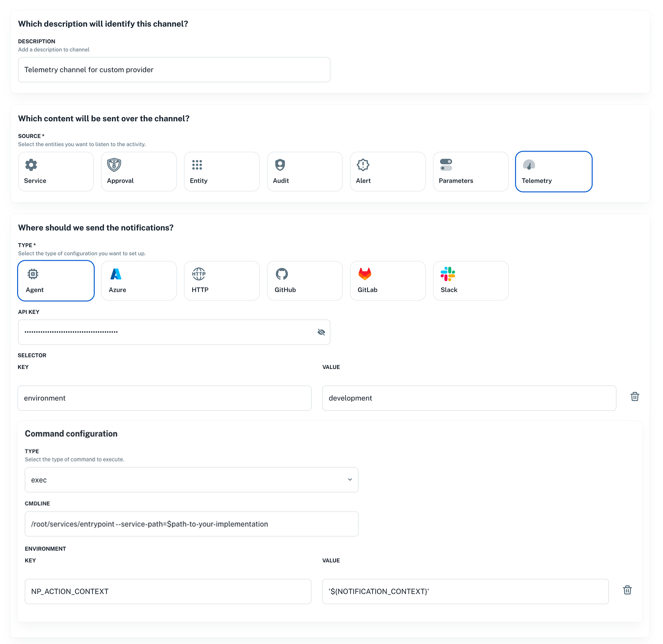
Task: Click the channel description text field
Action: (174, 70)
